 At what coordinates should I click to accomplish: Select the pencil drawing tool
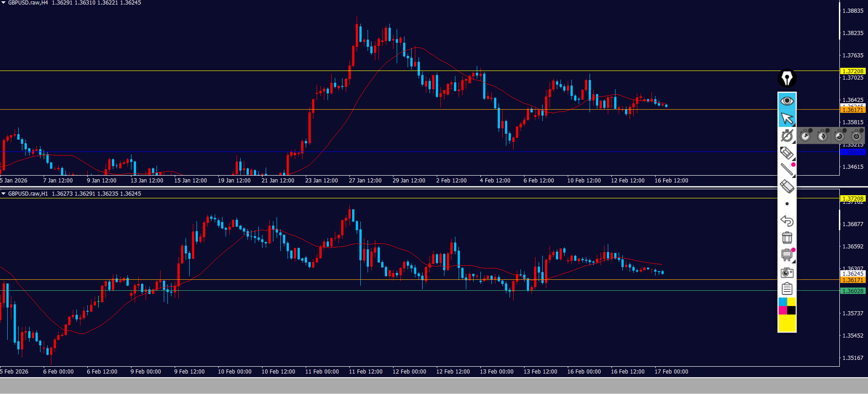coord(787,153)
